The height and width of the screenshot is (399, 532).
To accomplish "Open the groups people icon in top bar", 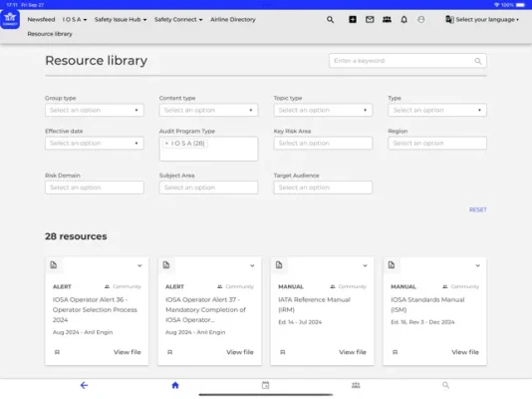I will point(387,19).
